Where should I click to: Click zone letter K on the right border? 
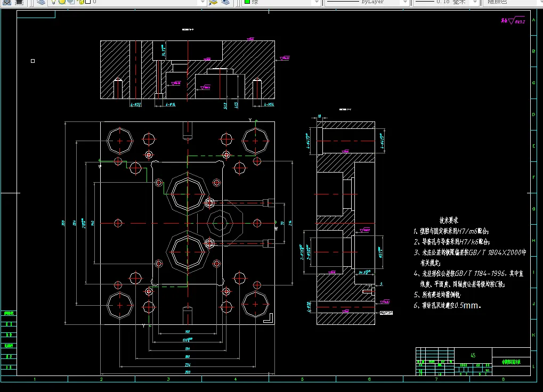(x=533, y=335)
